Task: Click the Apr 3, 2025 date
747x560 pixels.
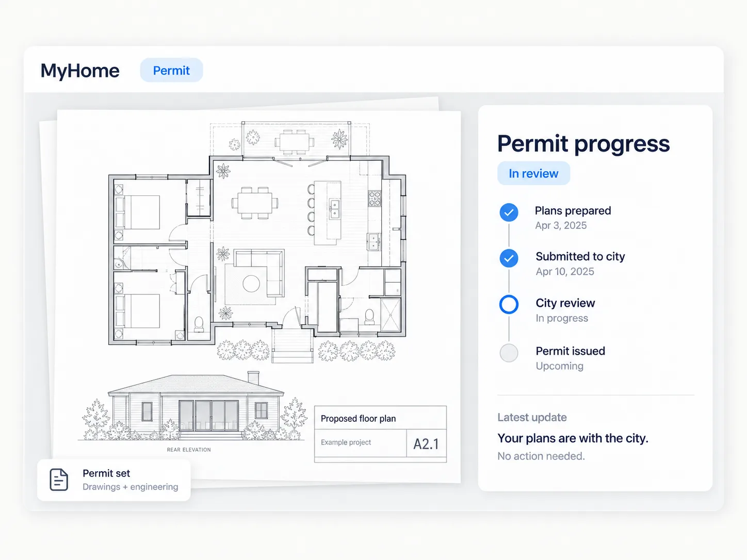Action: [561, 225]
